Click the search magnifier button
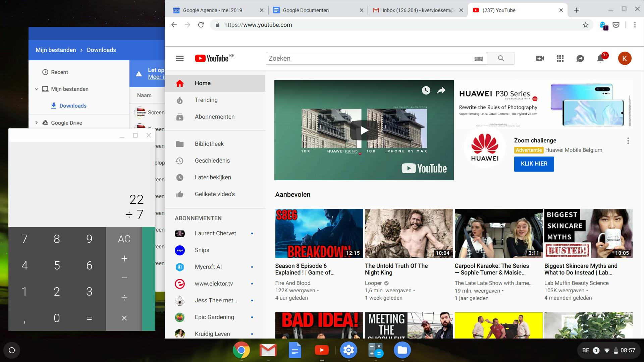The height and width of the screenshot is (362, 644). coord(501,58)
